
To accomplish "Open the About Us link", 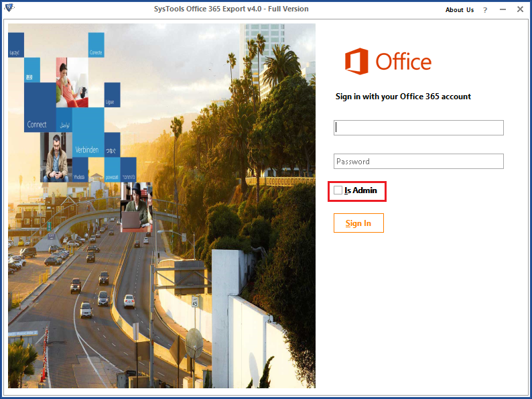I will pyautogui.click(x=460, y=10).
